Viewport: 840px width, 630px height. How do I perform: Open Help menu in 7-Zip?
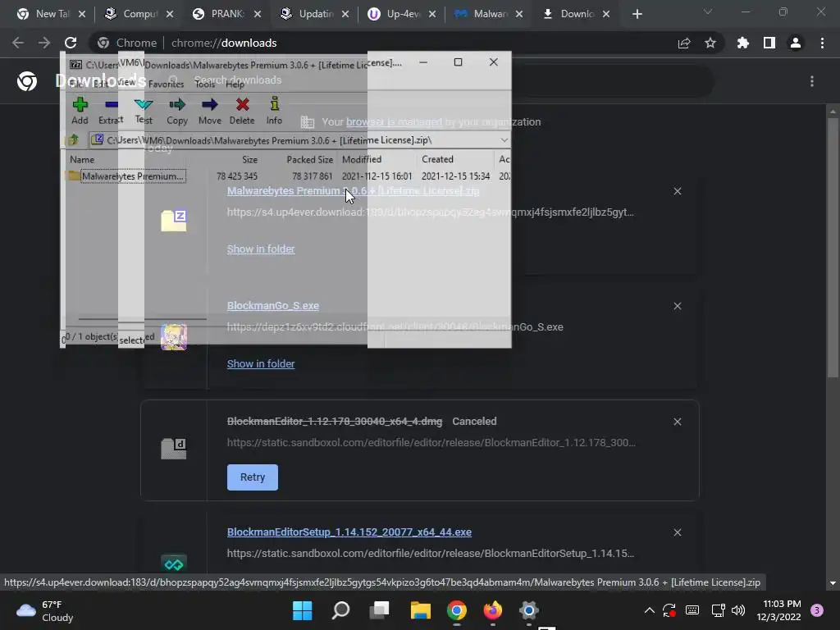click(x=235, y=84)
